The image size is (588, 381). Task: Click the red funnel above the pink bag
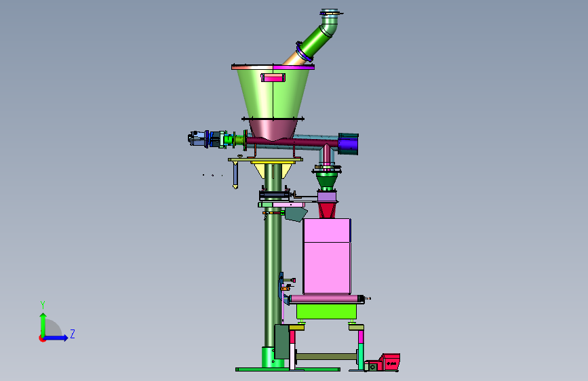327,210
